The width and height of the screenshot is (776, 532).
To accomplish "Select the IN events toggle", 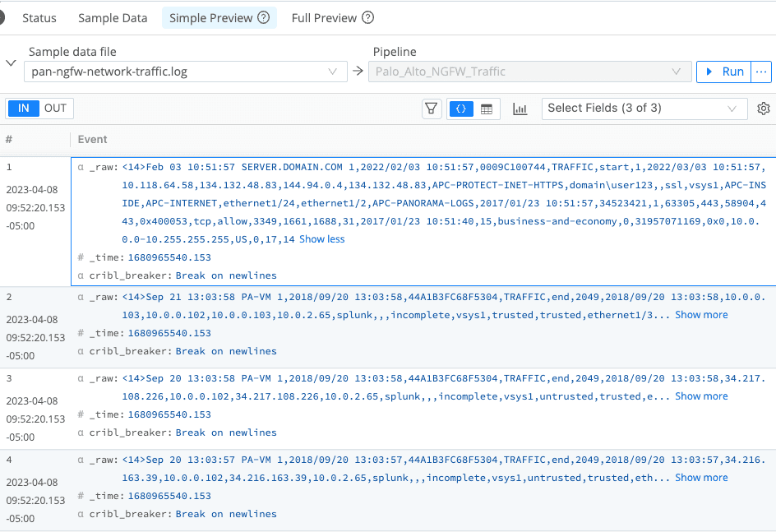I will tap(22, 108).
